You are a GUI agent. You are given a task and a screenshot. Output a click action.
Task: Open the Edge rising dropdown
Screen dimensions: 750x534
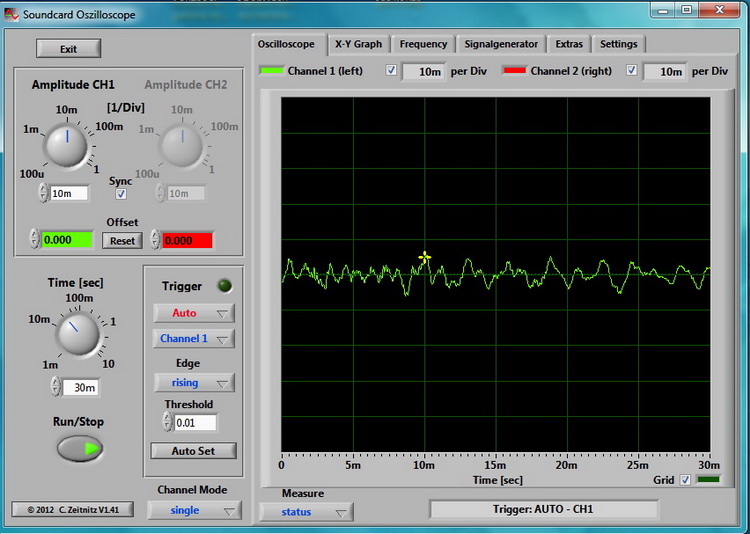(193, 383)
